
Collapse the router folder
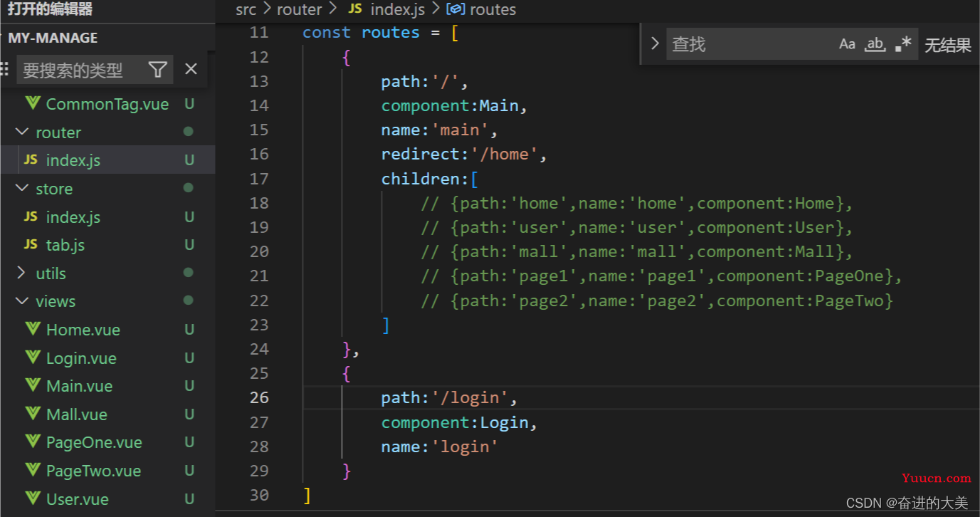click(x=21, y=132)
